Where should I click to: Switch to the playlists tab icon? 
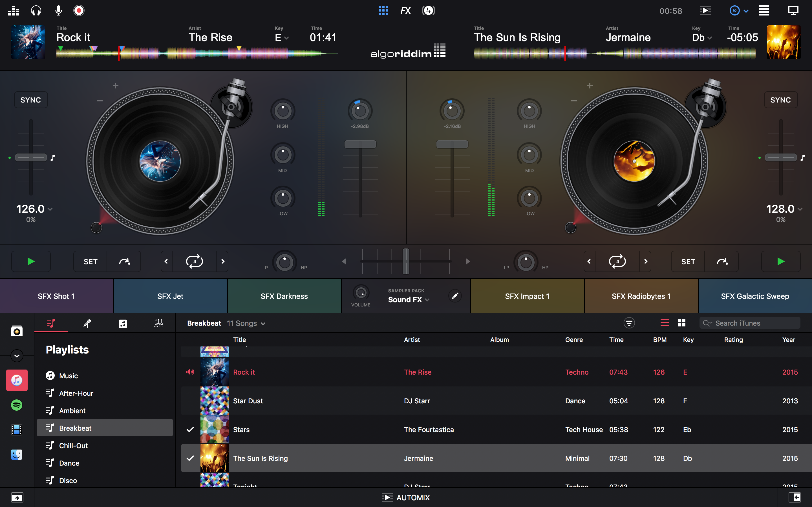coord(51,323)
